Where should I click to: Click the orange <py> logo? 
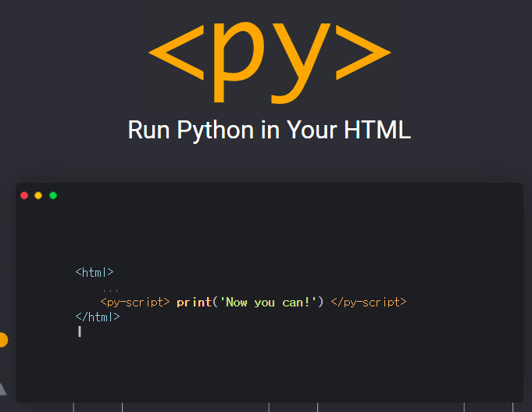pos(270,63)
